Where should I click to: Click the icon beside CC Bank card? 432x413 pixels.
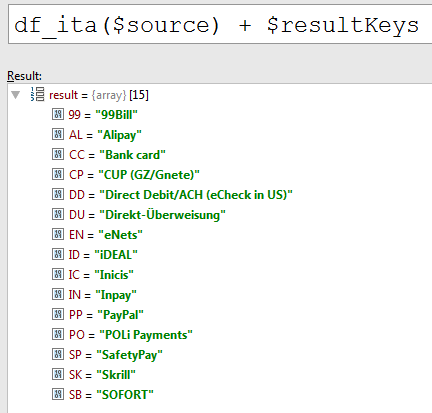[x=58, y=154]
